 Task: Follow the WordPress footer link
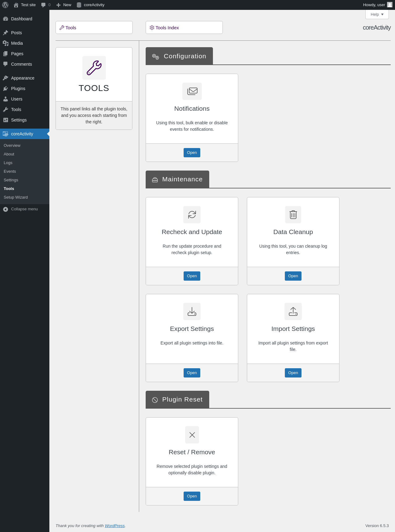[115, 526]
